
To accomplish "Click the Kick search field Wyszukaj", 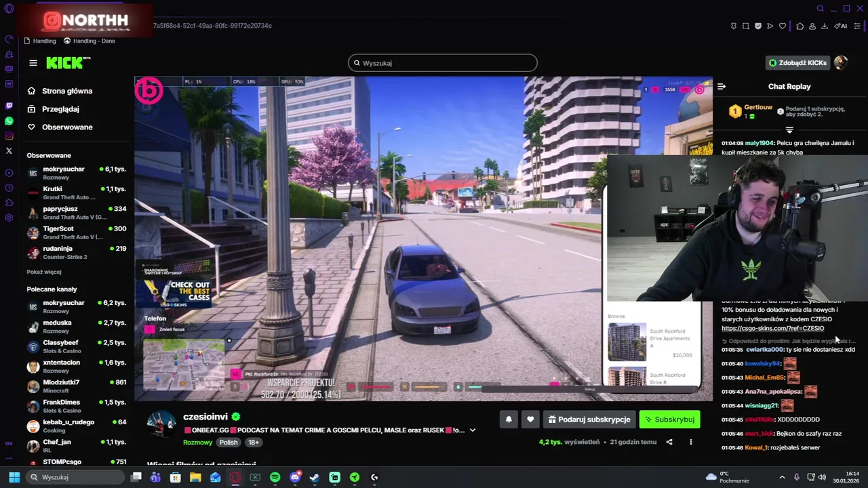I will pos(443,63).
